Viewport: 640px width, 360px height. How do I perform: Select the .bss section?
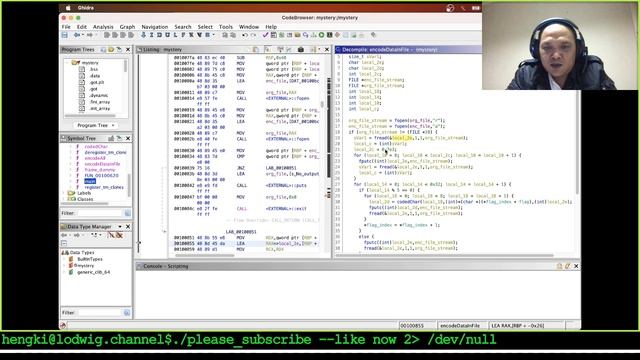tap(94, 69)
